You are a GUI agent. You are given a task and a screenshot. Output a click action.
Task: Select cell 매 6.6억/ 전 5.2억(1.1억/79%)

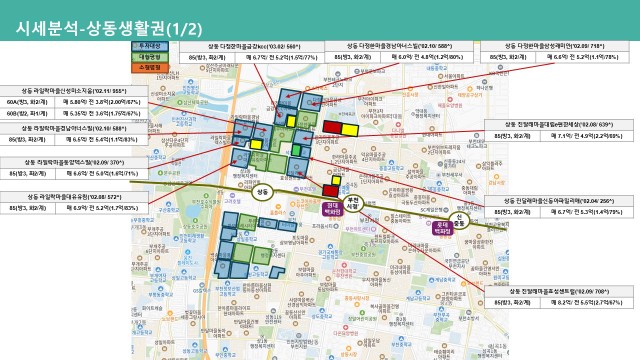coord(582,57)
